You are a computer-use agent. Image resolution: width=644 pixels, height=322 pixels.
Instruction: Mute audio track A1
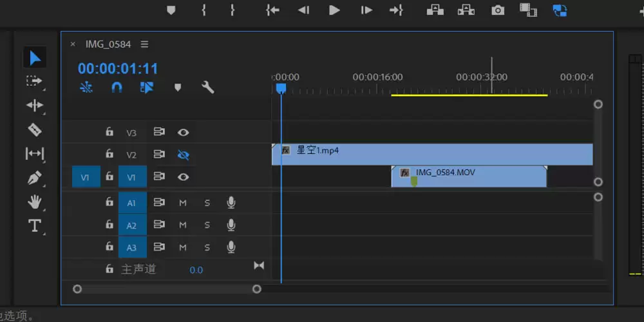[x=183, y=203]
